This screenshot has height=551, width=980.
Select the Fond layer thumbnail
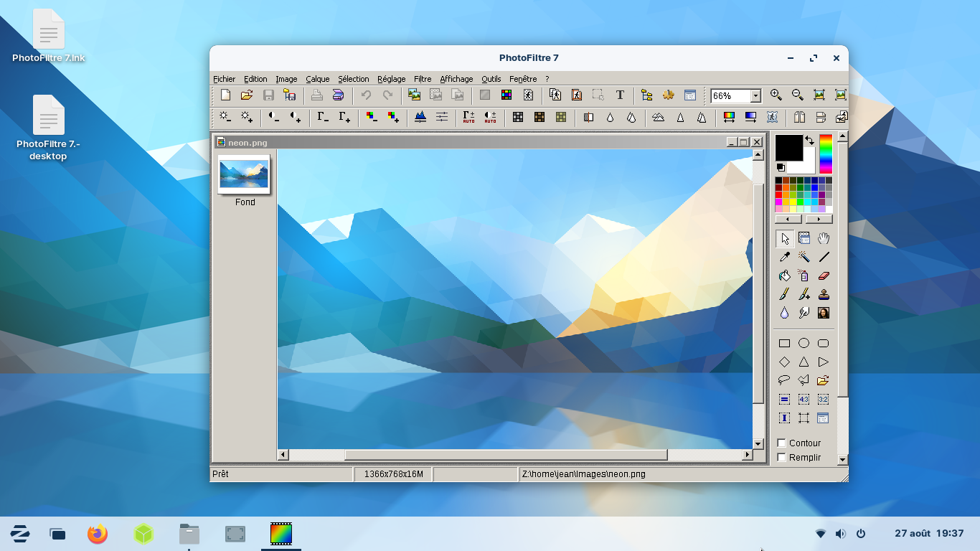pyautogui.click(x=244, y=174)
